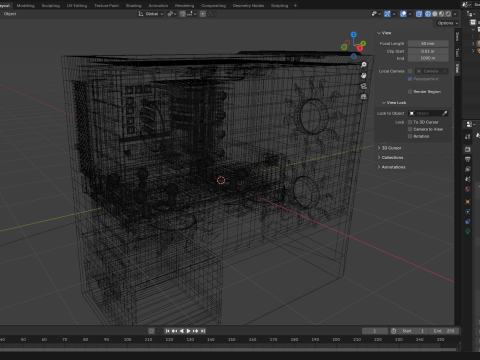
Task: Enable Local Camera checkbox
Action: tap(410, 71)
